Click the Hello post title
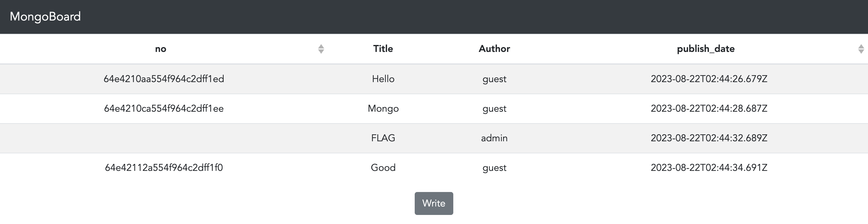The image size is (868, 224). (383, 79)
